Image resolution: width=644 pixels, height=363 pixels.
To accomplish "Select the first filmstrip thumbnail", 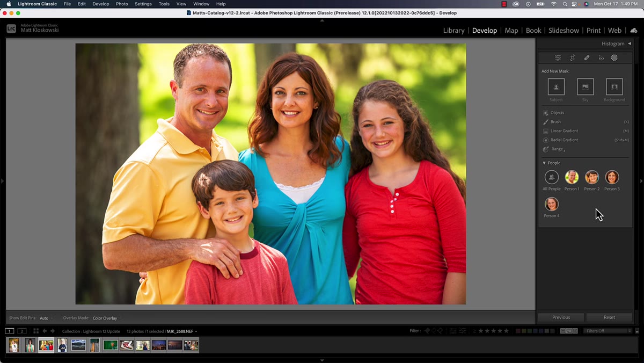I will [x=14, y=345].
